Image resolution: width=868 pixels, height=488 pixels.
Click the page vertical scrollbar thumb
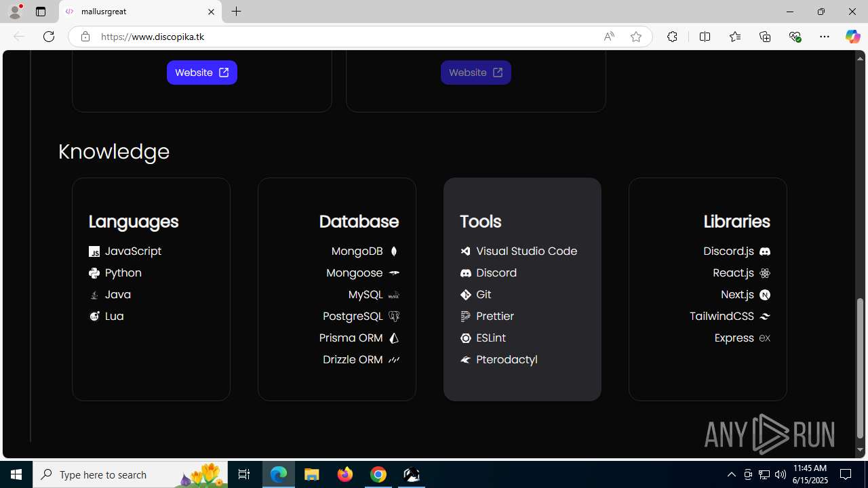[861, 368]
